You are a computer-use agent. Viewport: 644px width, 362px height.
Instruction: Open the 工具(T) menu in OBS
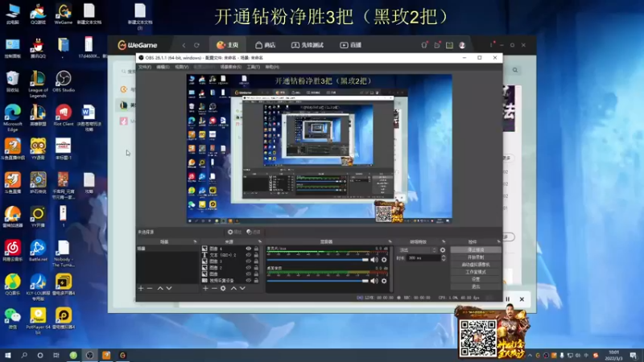coord(254,67)
